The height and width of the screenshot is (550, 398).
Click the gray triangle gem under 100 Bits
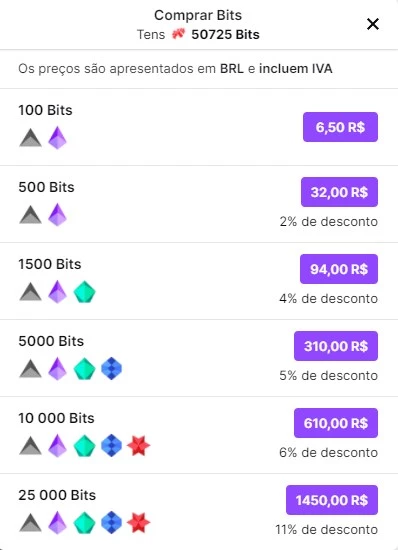pyautogui.click(x=31, y=138)
